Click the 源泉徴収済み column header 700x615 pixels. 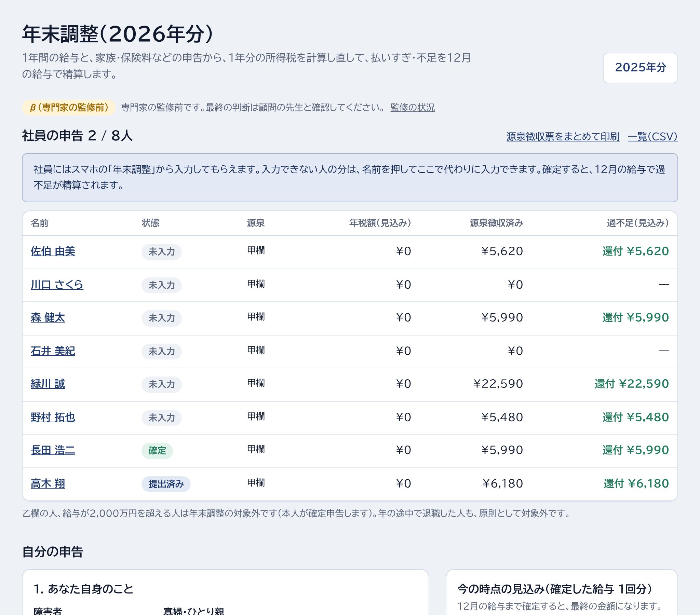click(x=497, y=223)
